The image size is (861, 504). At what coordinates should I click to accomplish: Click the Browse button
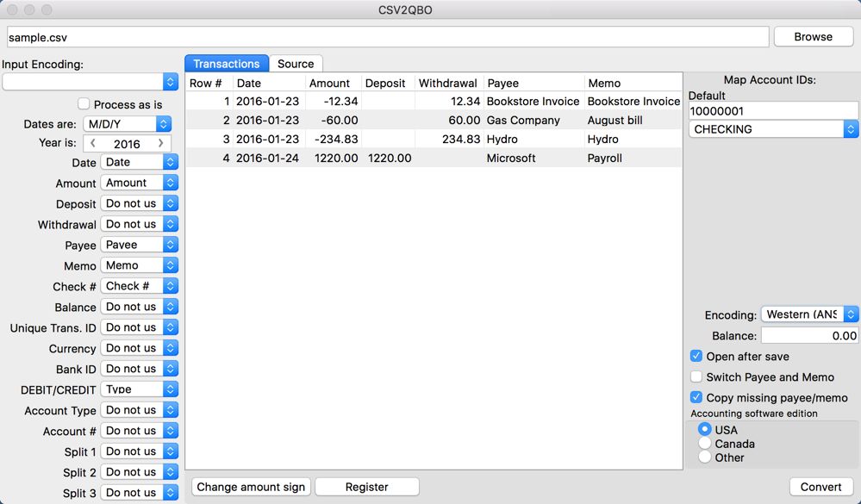pyautogui.click(x=814, y=37)
